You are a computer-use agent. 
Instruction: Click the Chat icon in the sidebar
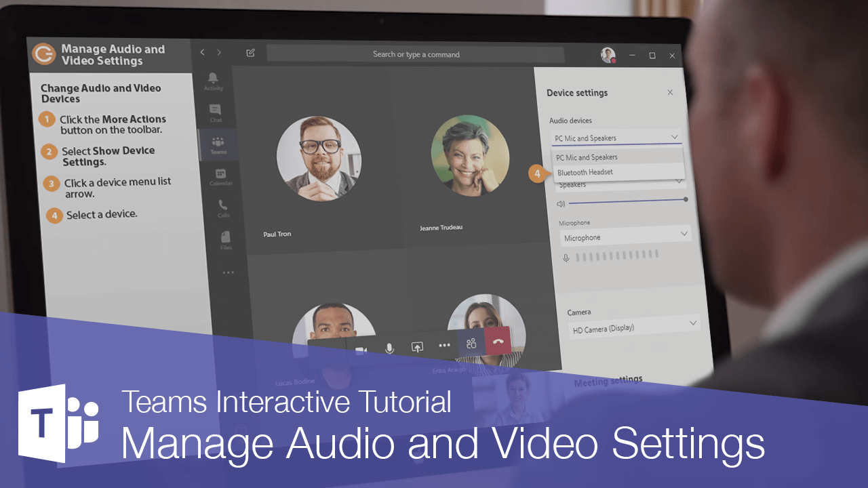[x=214, y=110]
